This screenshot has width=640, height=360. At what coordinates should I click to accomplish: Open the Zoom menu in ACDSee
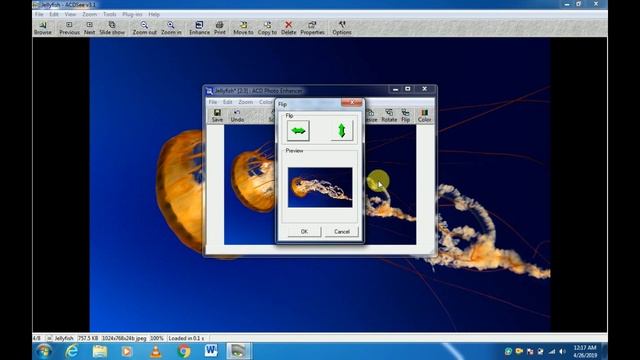point(89,14)
